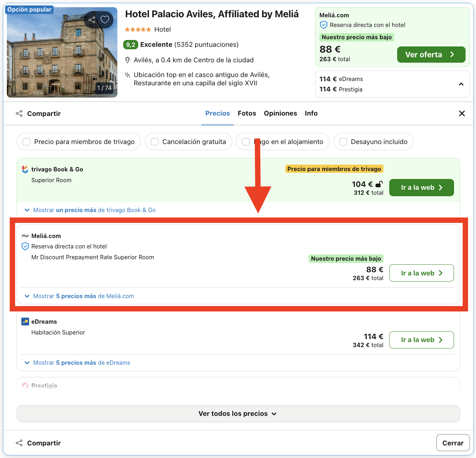
Task: Check the Desayuno incluido filter
Action: pyautogui.click(x=343, y=142)
